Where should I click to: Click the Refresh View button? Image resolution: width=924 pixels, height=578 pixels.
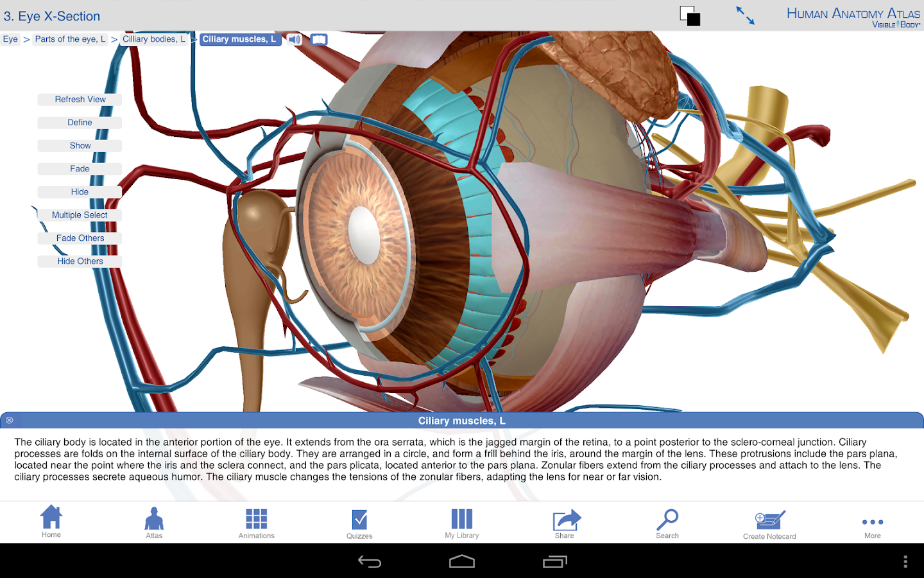(x=80, y=100)
